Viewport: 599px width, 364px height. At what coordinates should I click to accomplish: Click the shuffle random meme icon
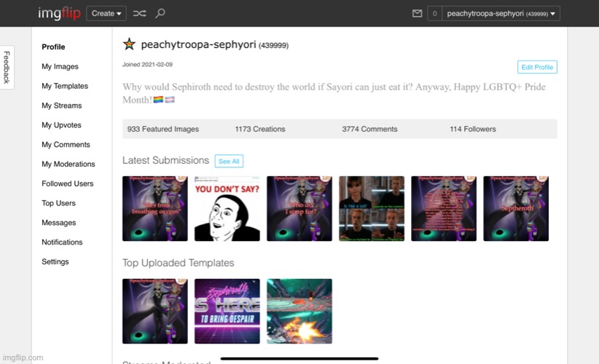[139, 13]
